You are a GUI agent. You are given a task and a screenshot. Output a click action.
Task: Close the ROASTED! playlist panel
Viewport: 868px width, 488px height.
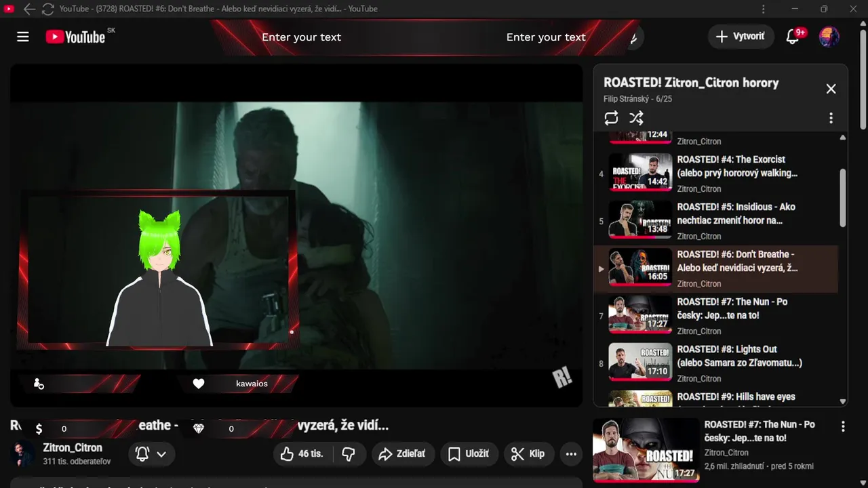click(831, 89)
